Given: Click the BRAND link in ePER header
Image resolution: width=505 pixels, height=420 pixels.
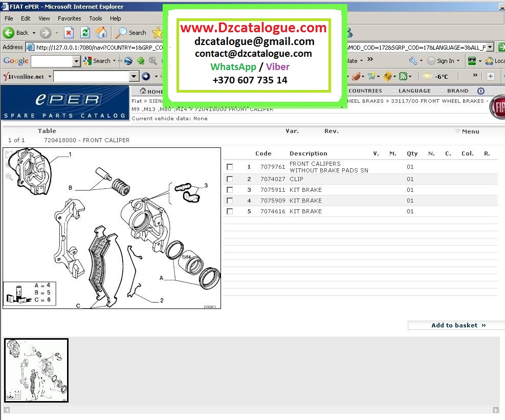Looking at the screenshot, I should [x=457, y=91].
